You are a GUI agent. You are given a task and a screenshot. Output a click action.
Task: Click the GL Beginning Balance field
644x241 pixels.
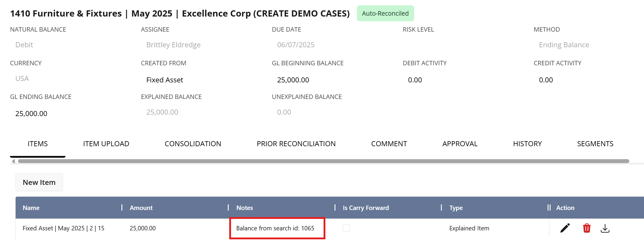pos(293,80)
